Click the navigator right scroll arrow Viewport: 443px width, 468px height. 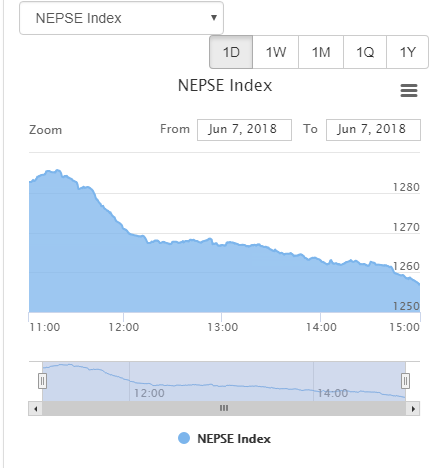(x=413, y=408)
